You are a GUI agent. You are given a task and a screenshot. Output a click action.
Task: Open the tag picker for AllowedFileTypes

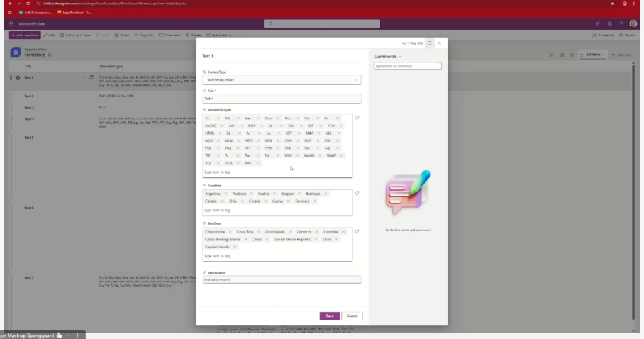pos(357,118)
